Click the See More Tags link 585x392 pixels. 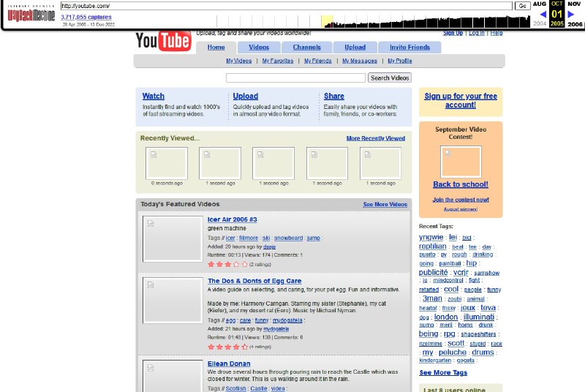(443, 372)
